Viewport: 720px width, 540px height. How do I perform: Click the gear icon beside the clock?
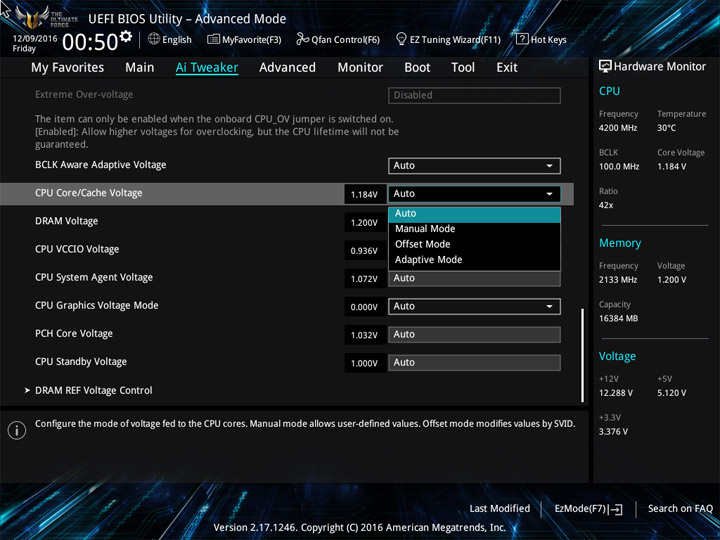(x=125, y=36)
